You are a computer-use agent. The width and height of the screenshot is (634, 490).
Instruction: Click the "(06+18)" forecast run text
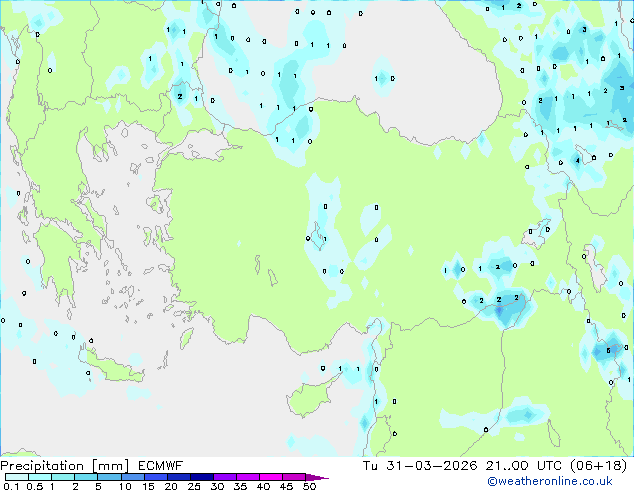coord(598,465)
